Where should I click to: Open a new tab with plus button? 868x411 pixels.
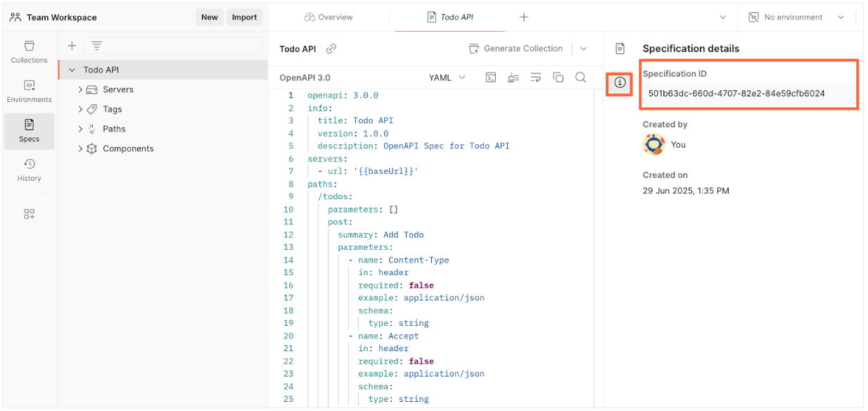click(x=523, y=17)
